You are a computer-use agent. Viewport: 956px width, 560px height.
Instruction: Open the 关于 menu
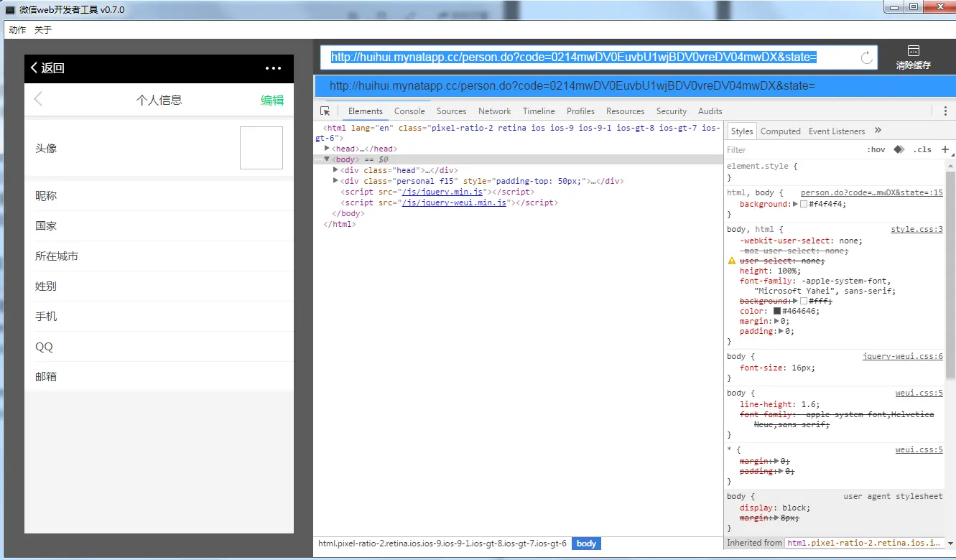(43, 29)
